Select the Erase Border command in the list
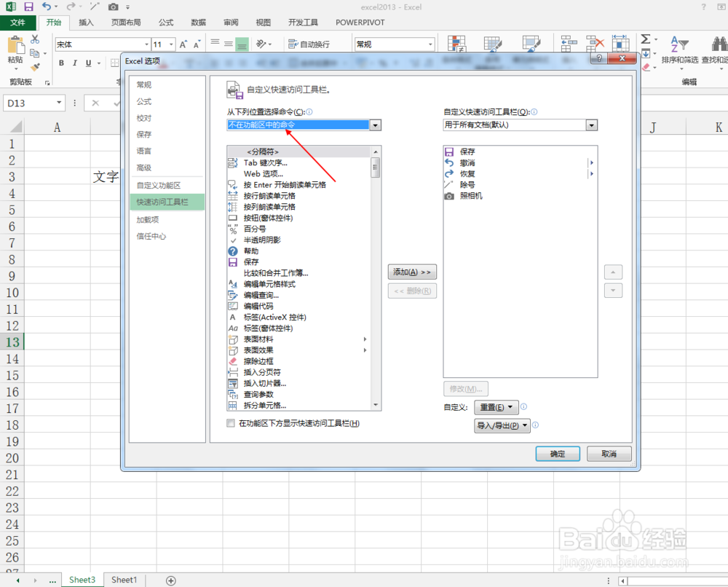Screen dimensions: 728x587 [x=258, y=361]
